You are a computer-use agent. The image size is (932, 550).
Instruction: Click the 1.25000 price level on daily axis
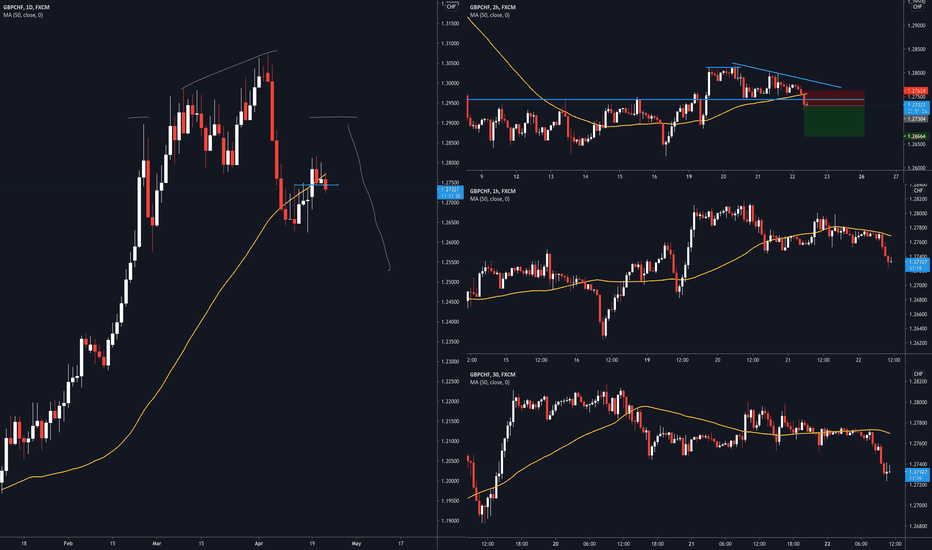(449, 282)
